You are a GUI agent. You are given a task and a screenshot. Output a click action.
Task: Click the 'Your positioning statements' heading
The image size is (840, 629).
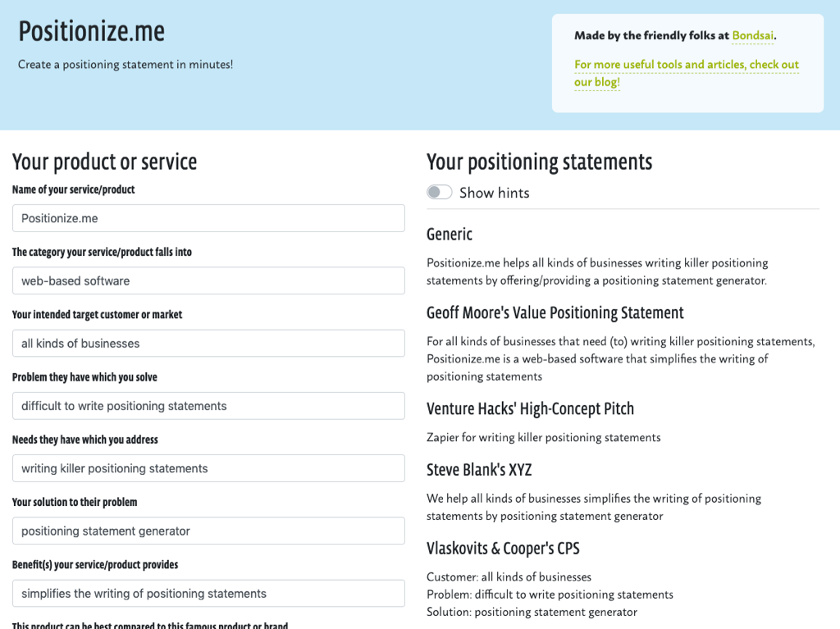[x=540, y=162]
